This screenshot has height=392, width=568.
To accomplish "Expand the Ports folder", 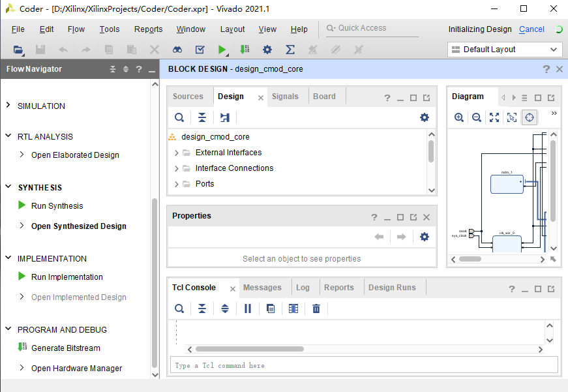I will (177, 184).
